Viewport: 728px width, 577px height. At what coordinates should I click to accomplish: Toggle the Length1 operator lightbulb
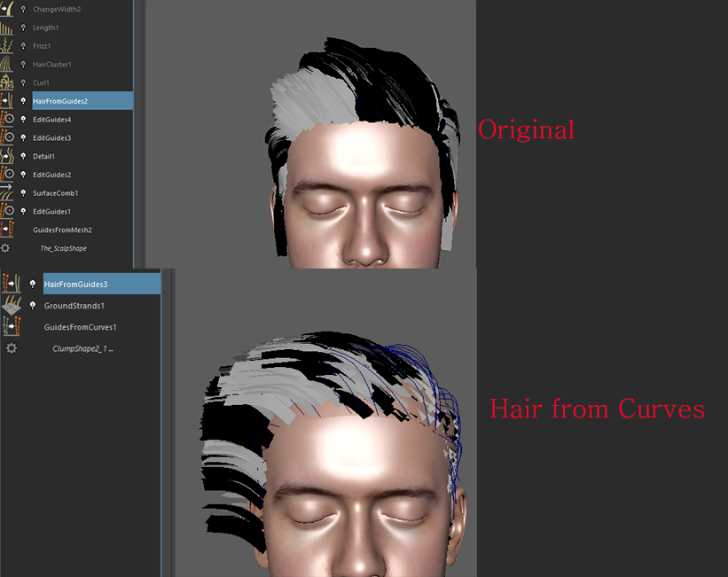click(22, 27)
